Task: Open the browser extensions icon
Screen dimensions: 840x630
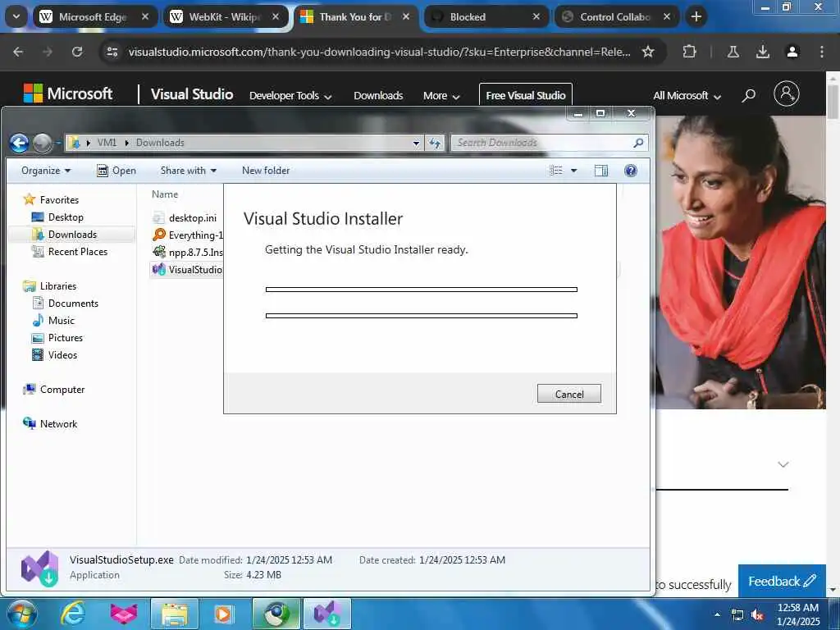Action: pyautogui.click(x=689, y=52)
